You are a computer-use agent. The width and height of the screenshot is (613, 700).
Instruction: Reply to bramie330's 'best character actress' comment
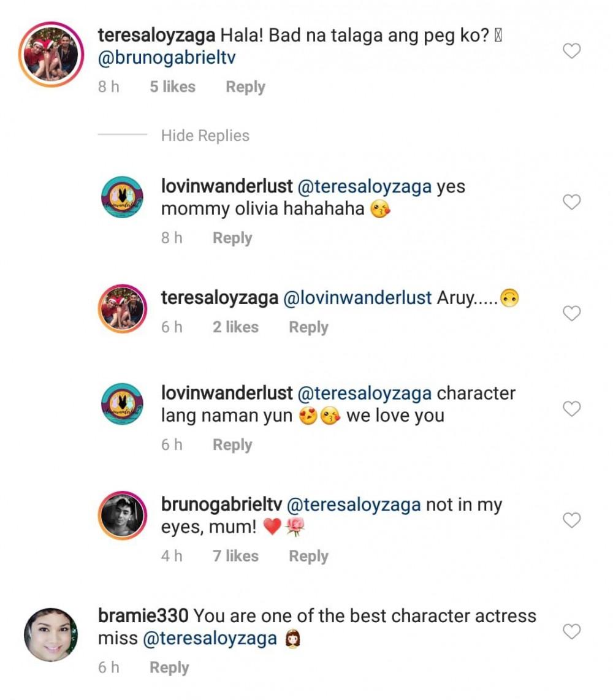point(169,668)
